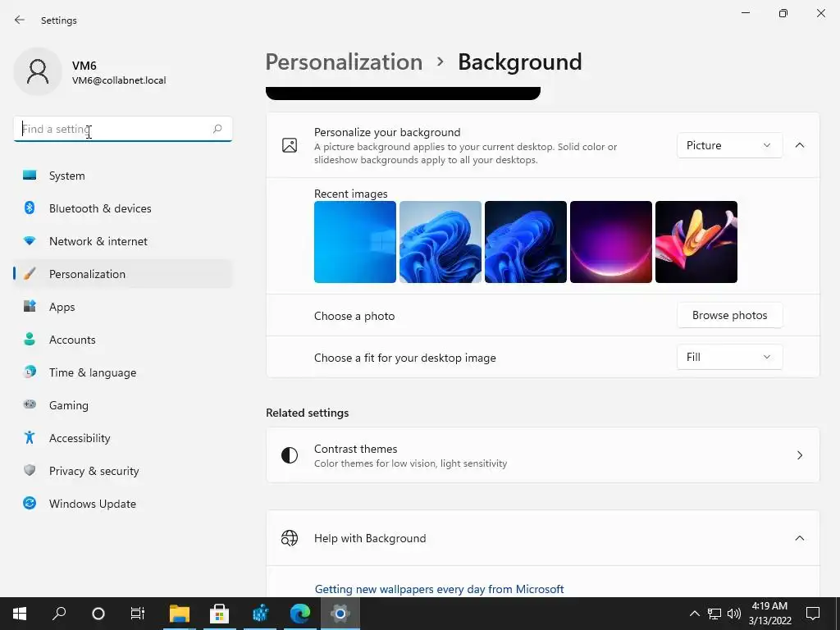Open Task View on taskbar

137,614
